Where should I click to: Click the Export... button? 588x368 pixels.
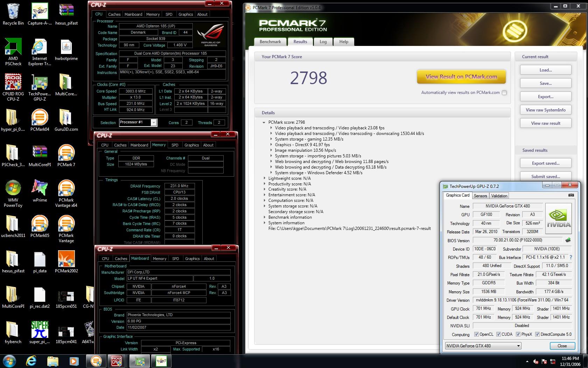tap(546, 97)
